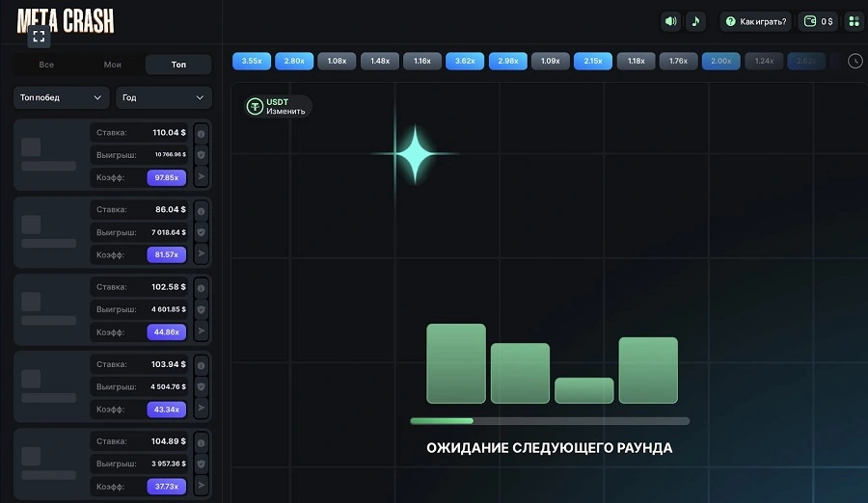Click info icon on 86.04 $ bet card
Image resolution: width=868 pixels, height=503 pixels.
[201, 211]
